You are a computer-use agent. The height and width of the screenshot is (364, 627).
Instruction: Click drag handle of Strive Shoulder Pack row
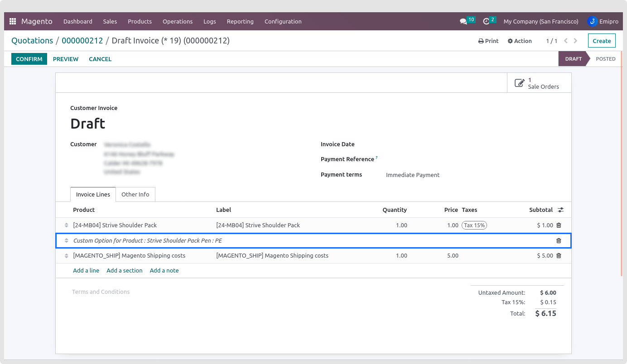pyautogui.click(x=66, y=225)
